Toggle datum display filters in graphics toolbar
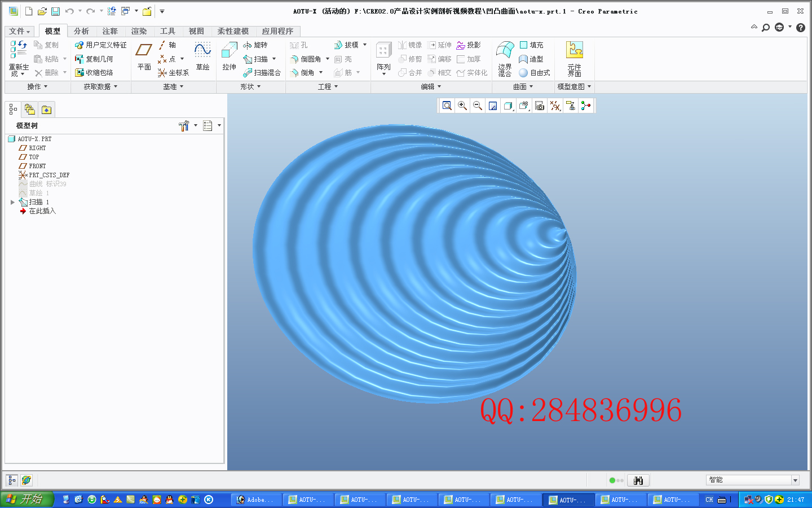The width and height of the screenshot is (812, 508). coord(555,106)
